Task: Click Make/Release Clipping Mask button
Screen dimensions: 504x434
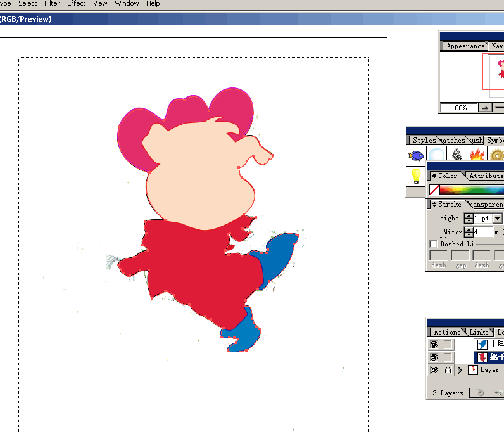Action: coord(479,393)
